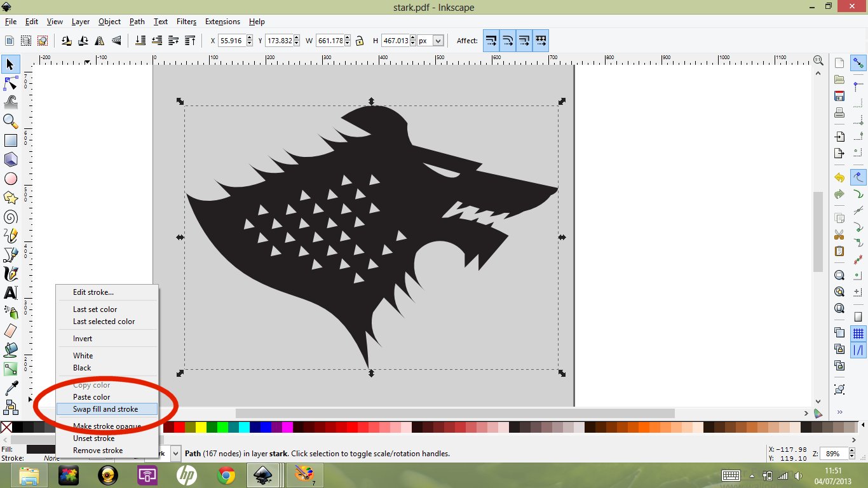This screenshot has width=868, height=488.
Task: Open the Filters menu
Action: [186, 21]
